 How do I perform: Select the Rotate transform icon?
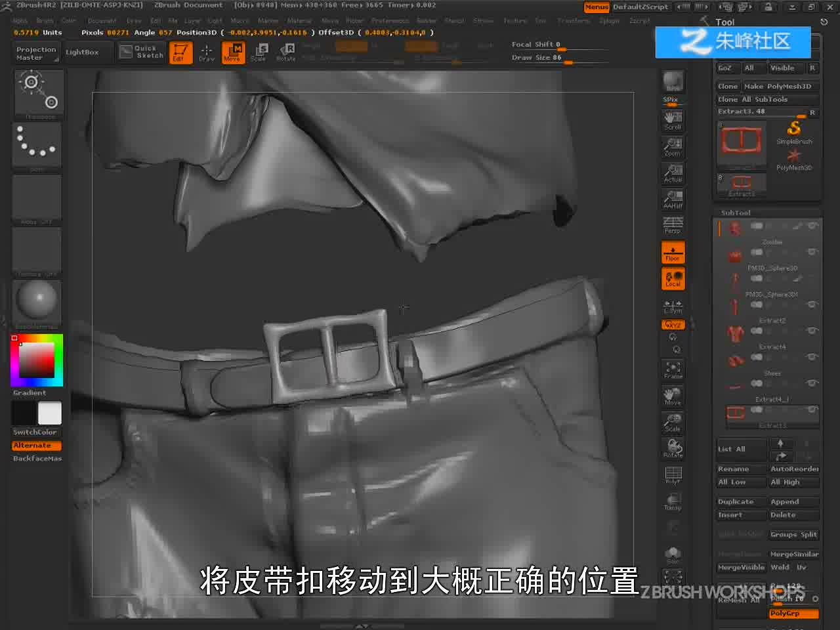(x=286, y=52)
